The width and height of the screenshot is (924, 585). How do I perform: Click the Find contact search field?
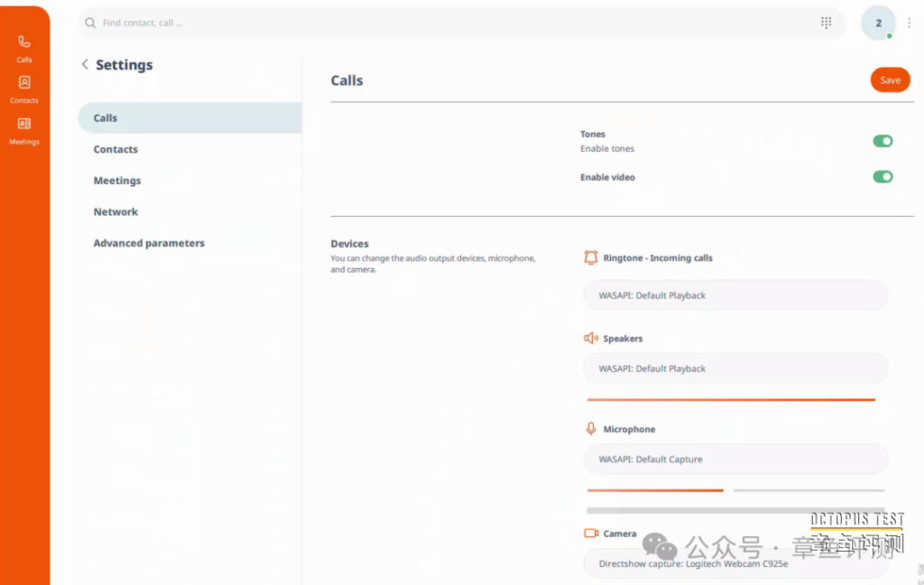click(451, 23)
